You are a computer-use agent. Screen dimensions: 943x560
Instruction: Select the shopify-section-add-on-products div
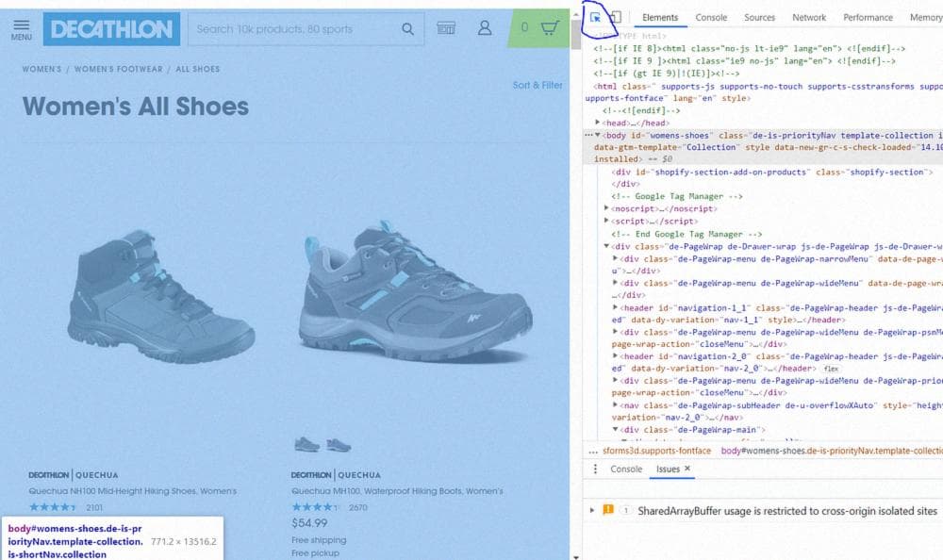click(771, 172)
